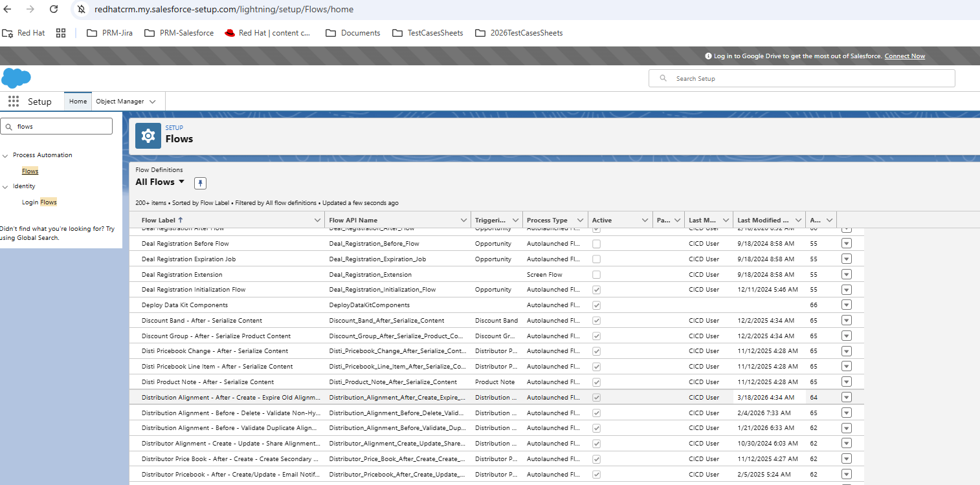Open row actions for Distributor Alignment Create Update flow
This screenshot has height=485, width=980.
(847, 444)
